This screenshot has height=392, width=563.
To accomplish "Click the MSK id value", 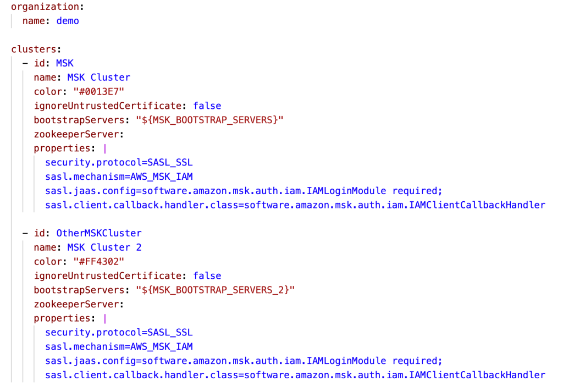I will 65,63.
